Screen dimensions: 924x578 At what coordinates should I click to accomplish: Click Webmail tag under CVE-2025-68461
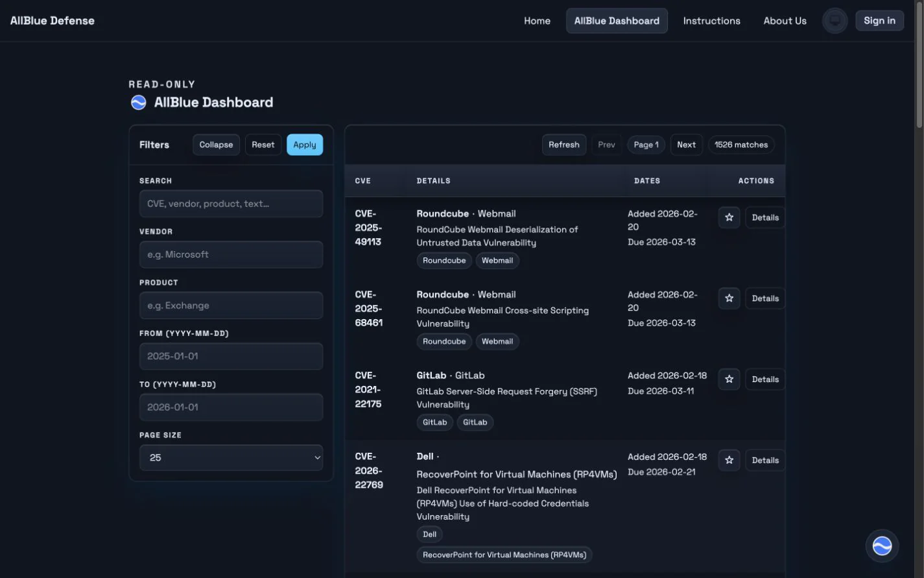pyautogui.click(x=497, y=342)
